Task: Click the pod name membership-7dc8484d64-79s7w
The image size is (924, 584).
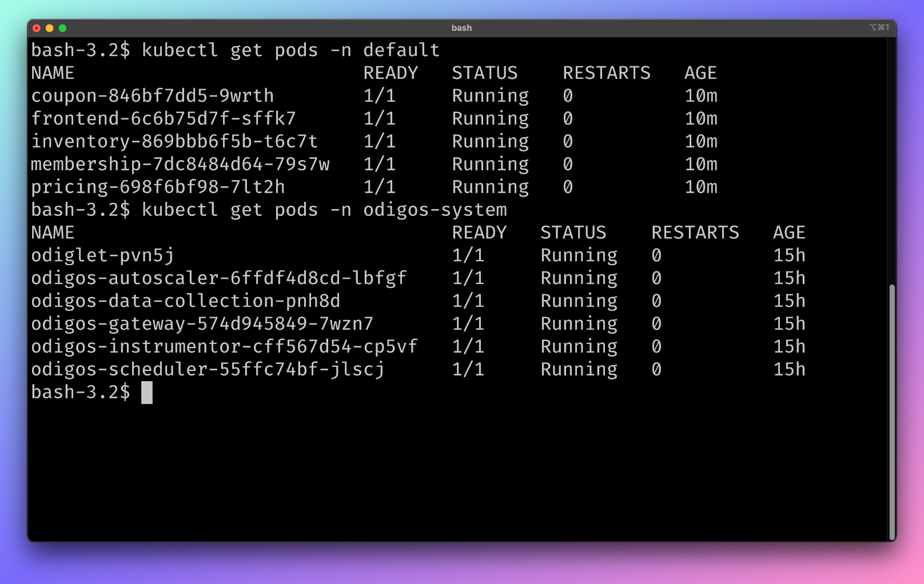Action: pos(180,165)
